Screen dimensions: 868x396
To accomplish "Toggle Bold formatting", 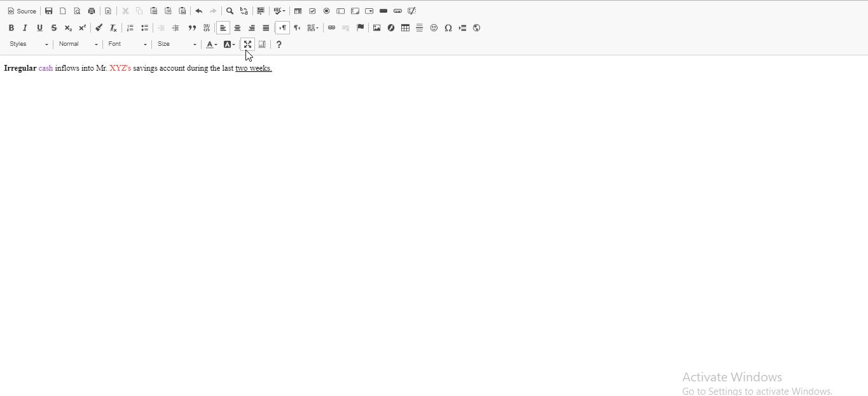I will [x=11, y=28].
